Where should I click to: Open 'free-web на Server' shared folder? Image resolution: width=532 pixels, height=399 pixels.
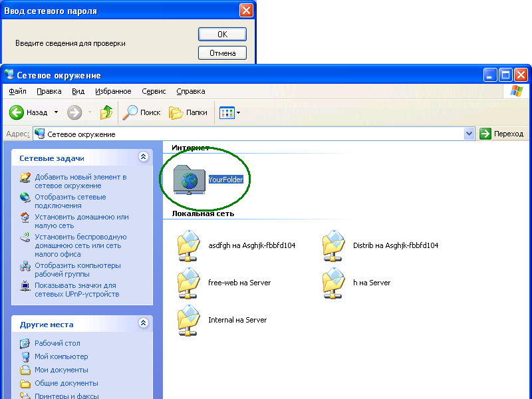pyautogui.click(x=189, y=283)
